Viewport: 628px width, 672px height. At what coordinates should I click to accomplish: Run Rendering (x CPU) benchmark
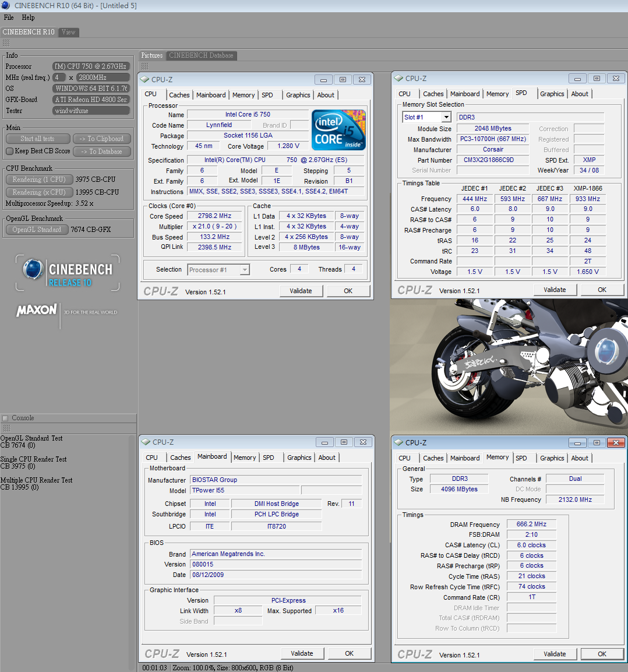[x=39, y=192]
